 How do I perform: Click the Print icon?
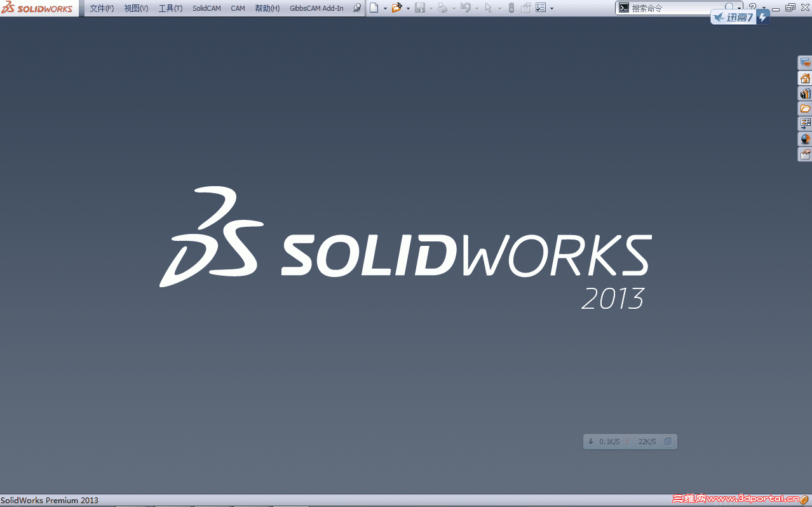point(443,8)
